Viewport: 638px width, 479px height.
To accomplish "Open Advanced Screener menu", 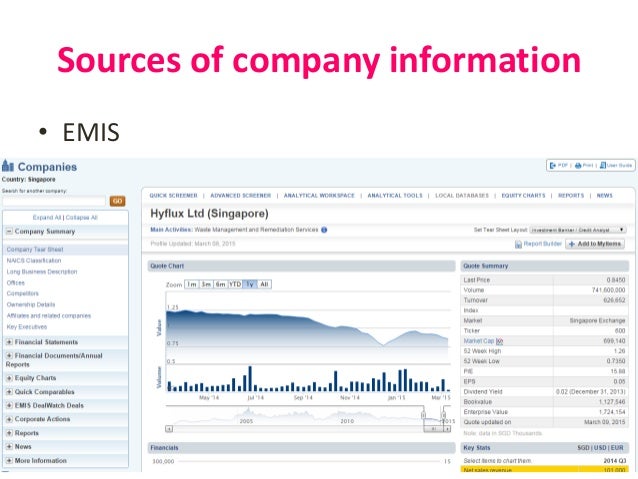I will click(x=240, y=196).
